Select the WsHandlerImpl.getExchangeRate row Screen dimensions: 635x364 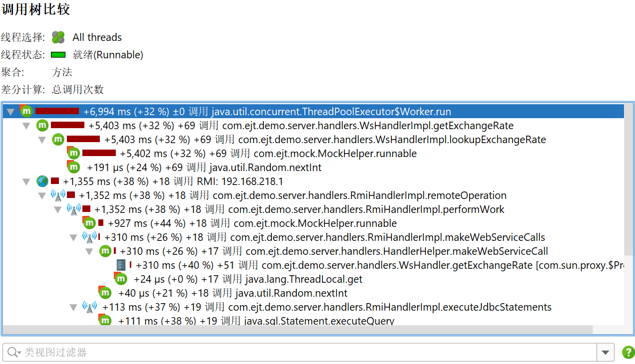coord(301,125)
